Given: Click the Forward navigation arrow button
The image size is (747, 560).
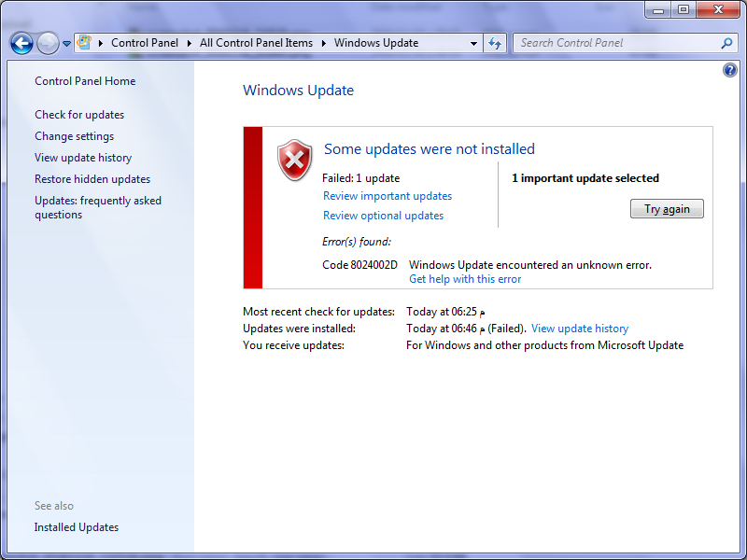Looking at the screenshot, I should pos(47,43).
